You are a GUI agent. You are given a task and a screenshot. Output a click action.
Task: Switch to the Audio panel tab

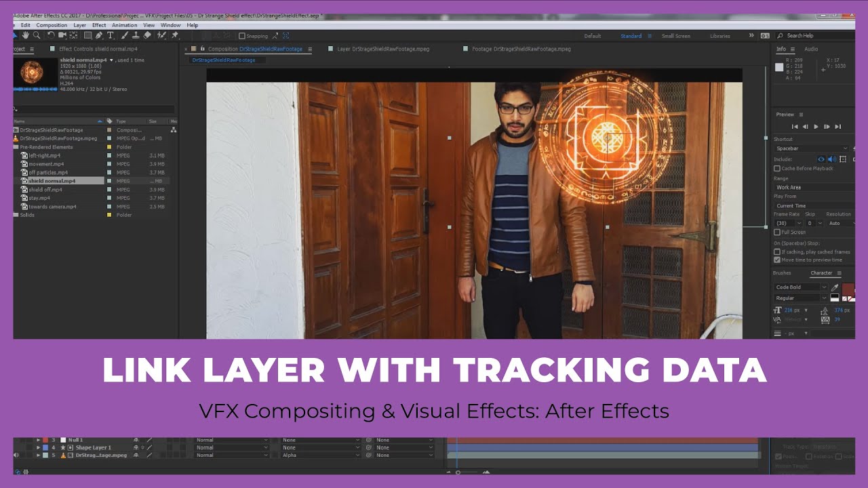tap(811, 49)
